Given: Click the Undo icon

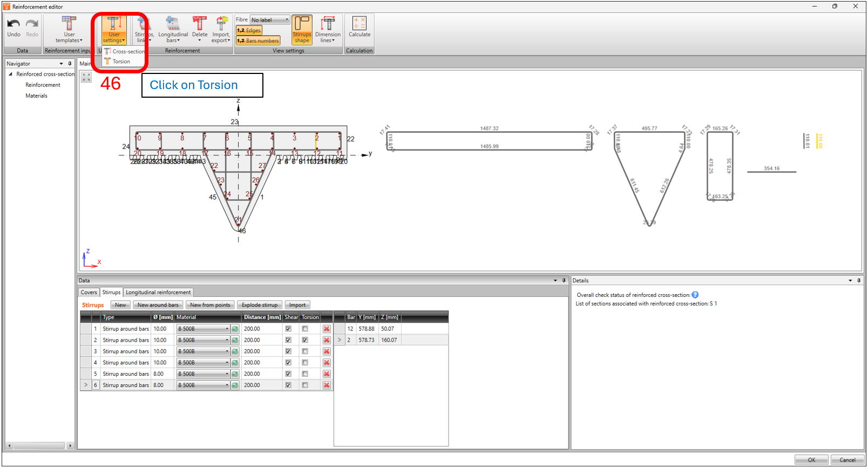Looking at the screenshot, I should point(13,24).
